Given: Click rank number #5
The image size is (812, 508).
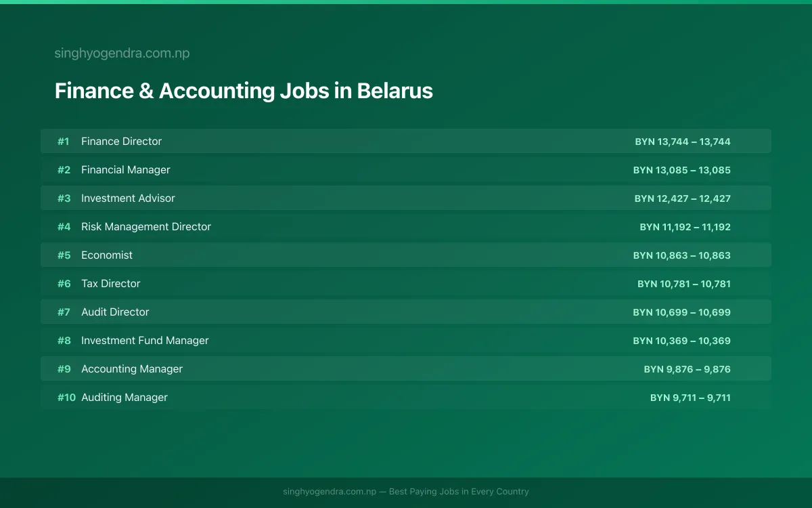Looking at the screenshot, I should click(64, 255).
